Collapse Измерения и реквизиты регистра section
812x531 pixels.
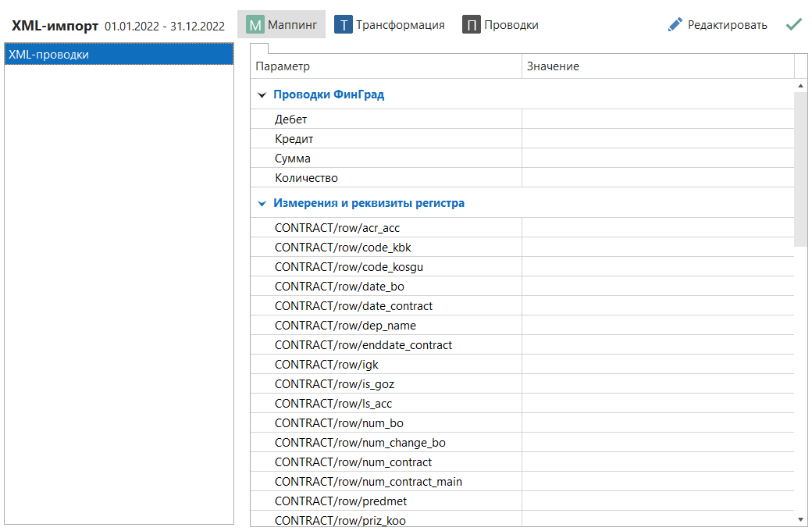(262, 204)
